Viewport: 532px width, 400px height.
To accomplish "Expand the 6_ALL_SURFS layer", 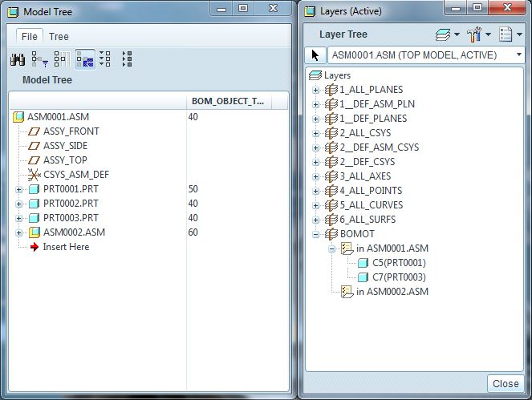I will [x=316, y=220].
